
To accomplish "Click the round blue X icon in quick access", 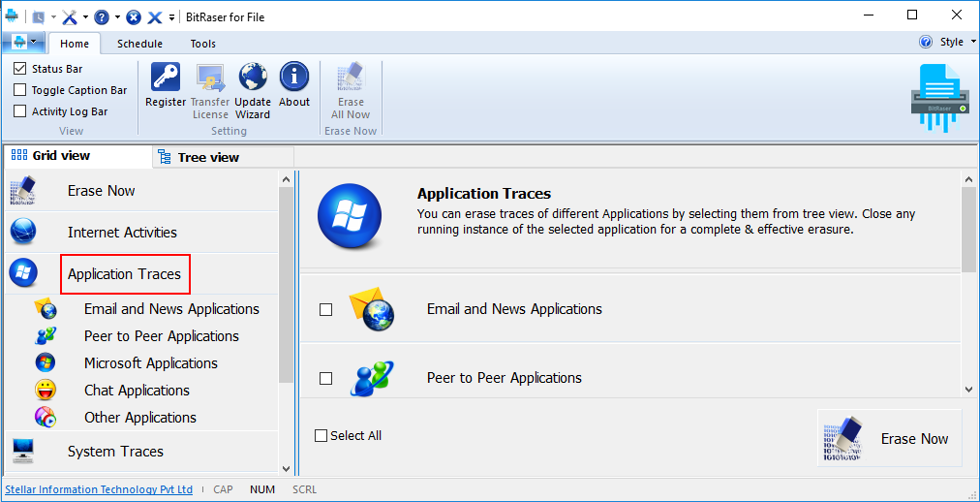I will pos(134,17).
